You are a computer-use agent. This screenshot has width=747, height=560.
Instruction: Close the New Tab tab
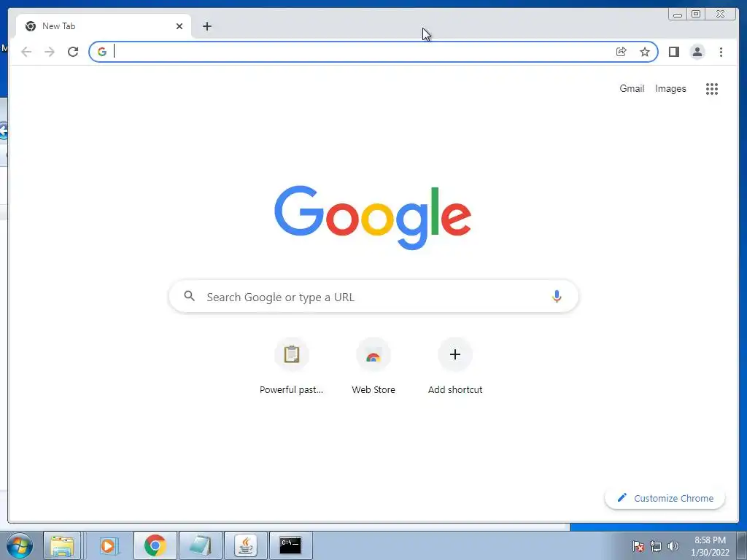point(179,26)
